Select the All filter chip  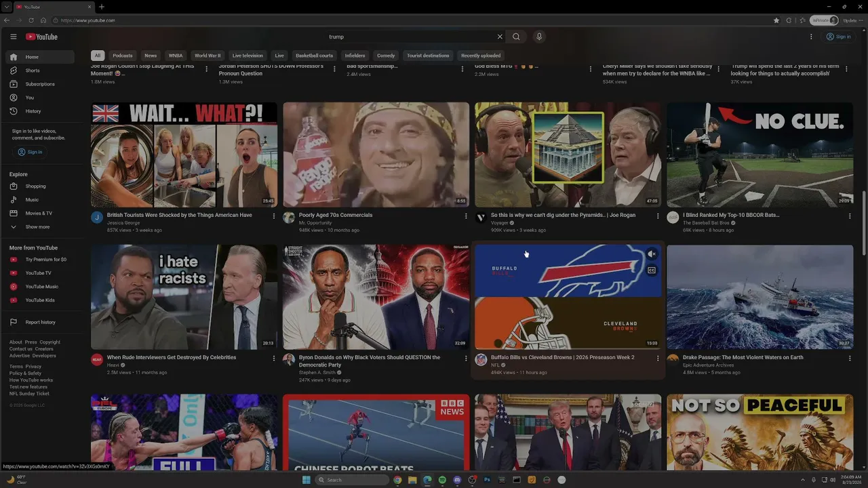(98, 56)
